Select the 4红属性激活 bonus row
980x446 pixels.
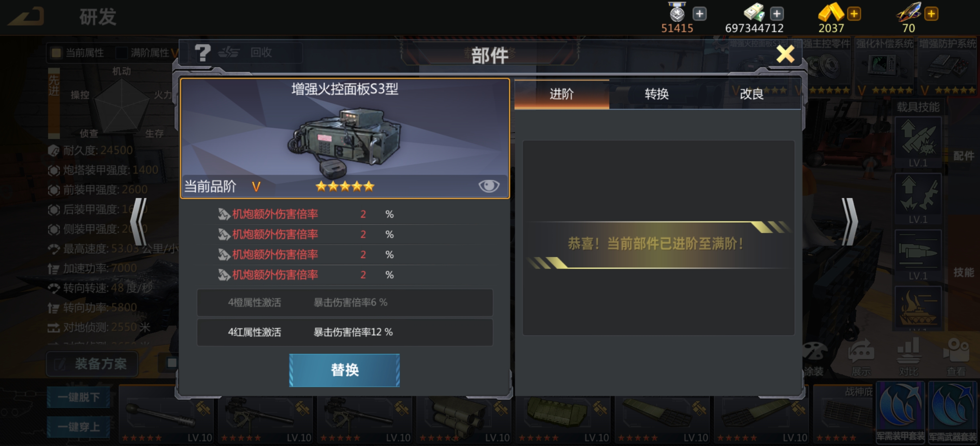345,332
